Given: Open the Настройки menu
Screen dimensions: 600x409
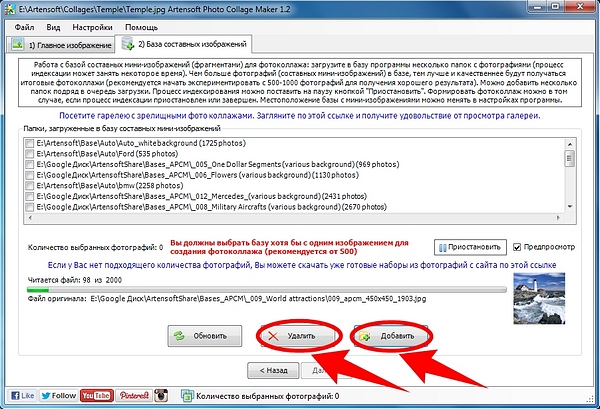Looking at the screenshot, I should point(92,27).
